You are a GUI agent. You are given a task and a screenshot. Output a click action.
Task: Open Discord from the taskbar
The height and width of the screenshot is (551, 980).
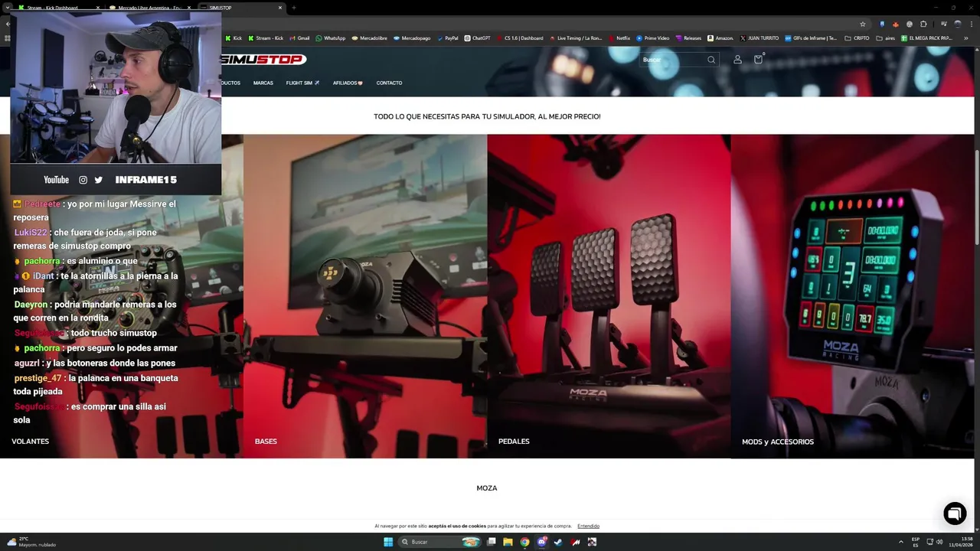[541, 542]
